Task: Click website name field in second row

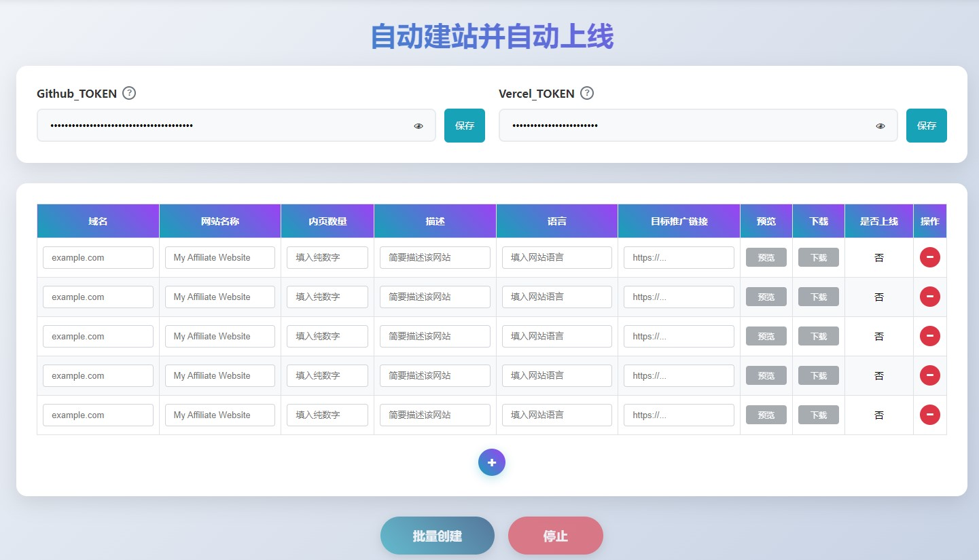Action: click(220, 297)
